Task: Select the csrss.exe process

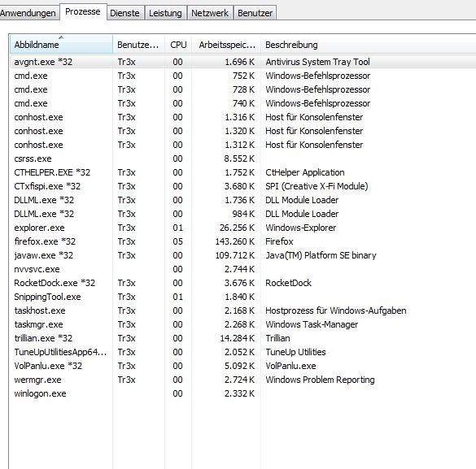Action: pyautogui.click(x=242, y=159)
